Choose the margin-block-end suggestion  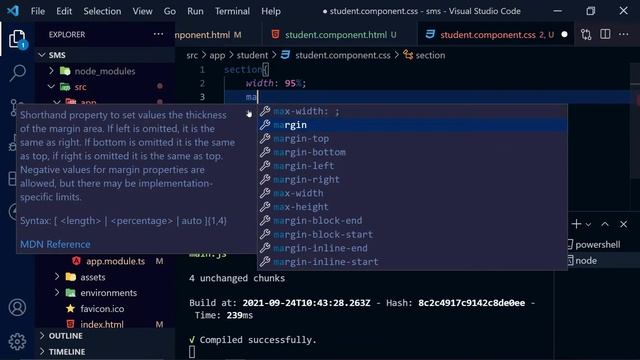tap(412, 220)
